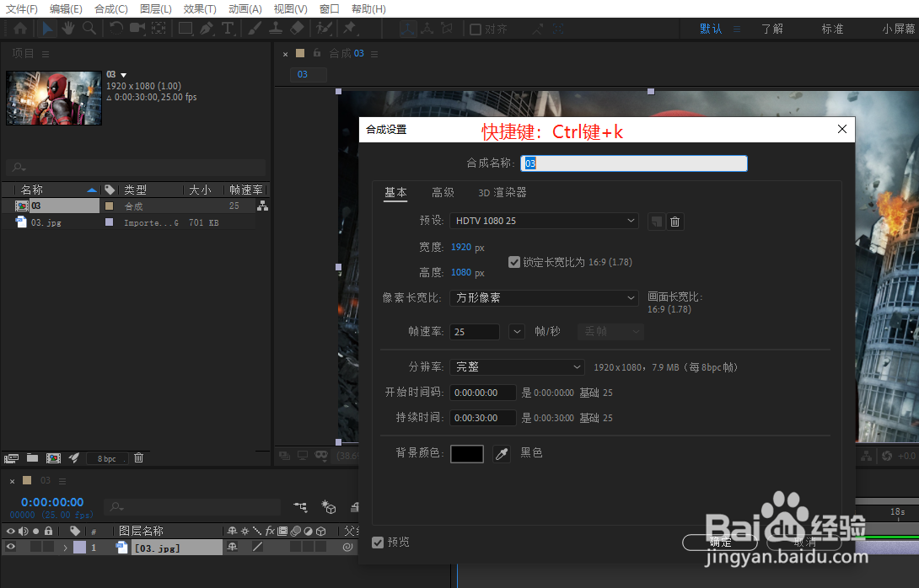Create a new folder in Project panel
Screen dimensions: 919x588
32,458
